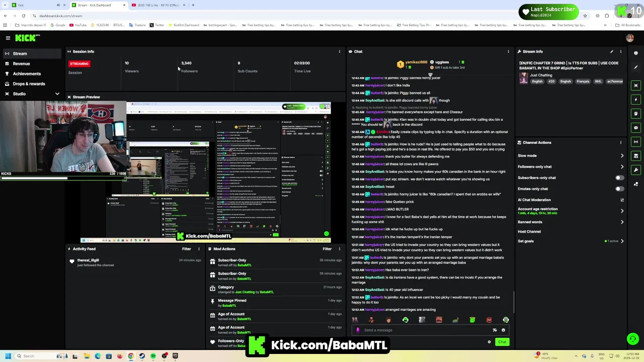Open the green headset support bubble
The width and height of the screenshot is (644, 362).
pyautogui.click(x=633, y=339)
